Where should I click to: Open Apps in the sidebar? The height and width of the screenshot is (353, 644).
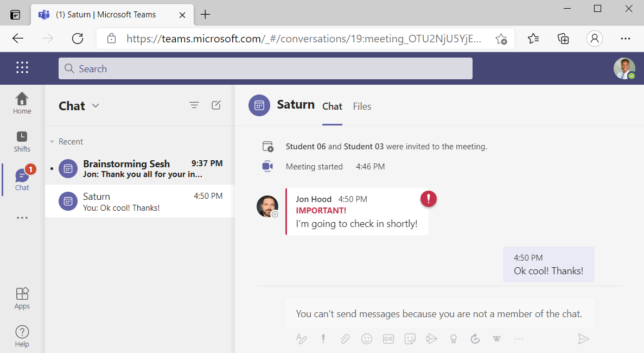point(22,298)
